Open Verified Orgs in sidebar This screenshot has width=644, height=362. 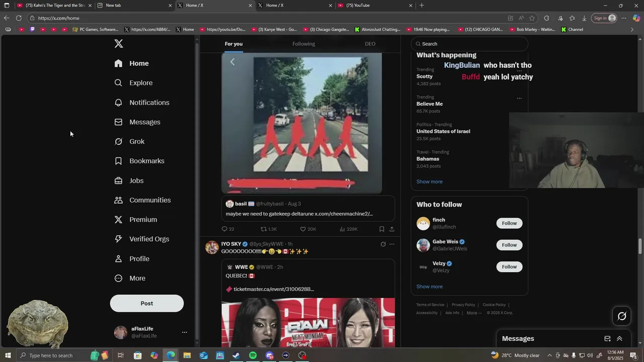coord(142,239)
